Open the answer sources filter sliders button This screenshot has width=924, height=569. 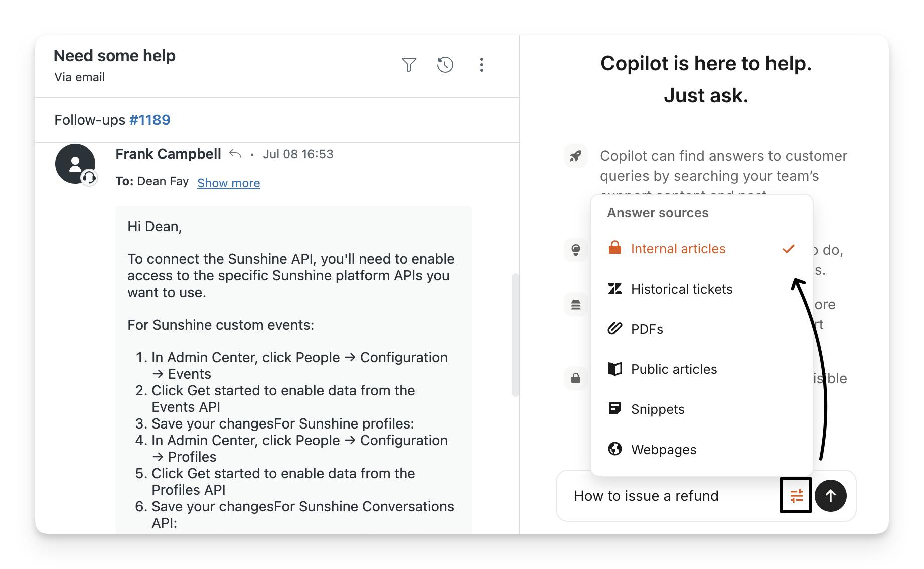point(796,496)
